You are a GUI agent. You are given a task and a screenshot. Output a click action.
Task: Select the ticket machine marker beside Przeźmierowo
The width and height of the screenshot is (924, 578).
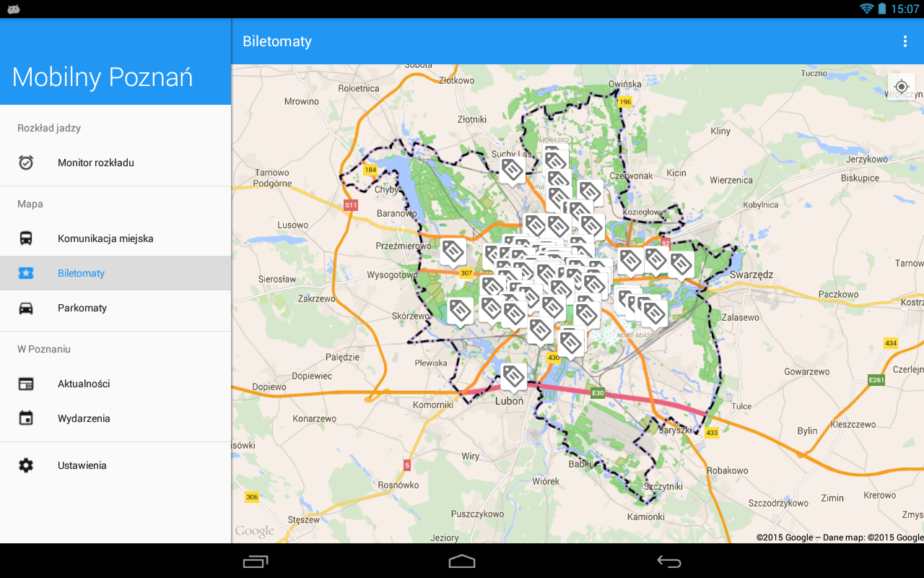point(453,253)
